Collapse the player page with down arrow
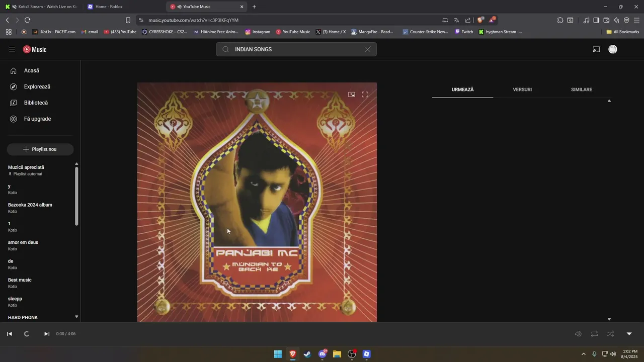 629,334
